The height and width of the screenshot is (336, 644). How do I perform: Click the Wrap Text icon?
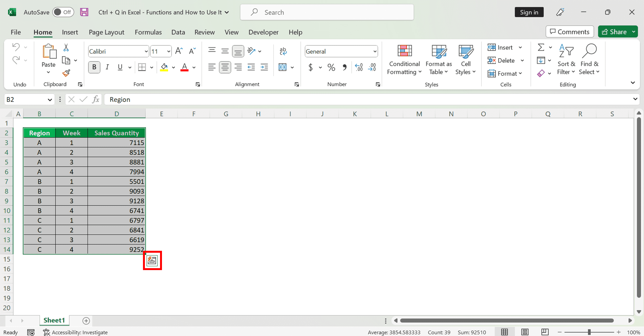(x=283, y=51)
